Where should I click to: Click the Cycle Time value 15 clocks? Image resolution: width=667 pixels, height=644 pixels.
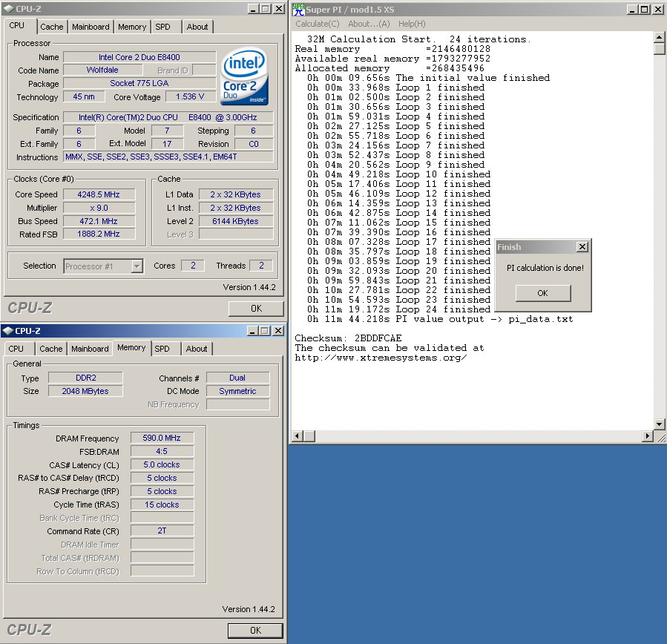pyautogui.click(x=162, y=505)
